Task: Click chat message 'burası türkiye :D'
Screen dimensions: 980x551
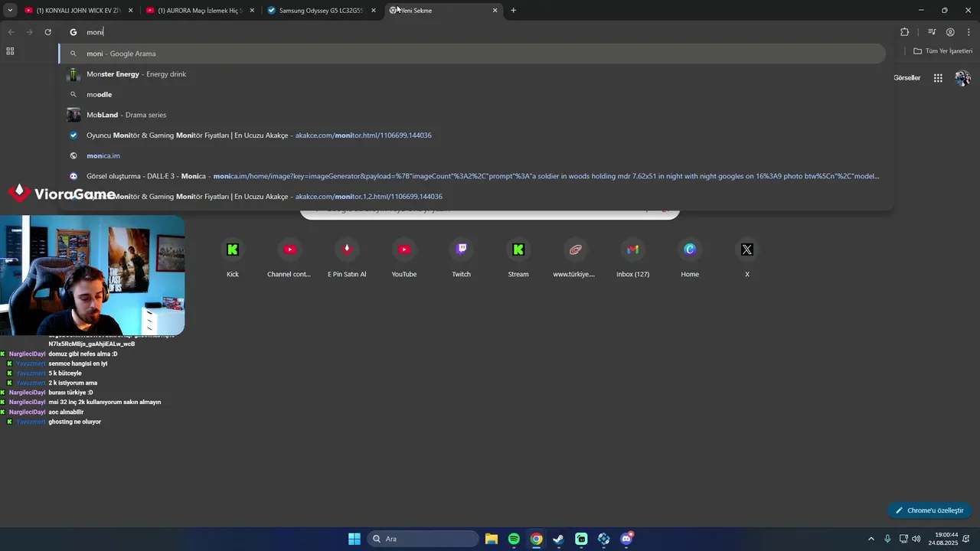Action: 70,393
